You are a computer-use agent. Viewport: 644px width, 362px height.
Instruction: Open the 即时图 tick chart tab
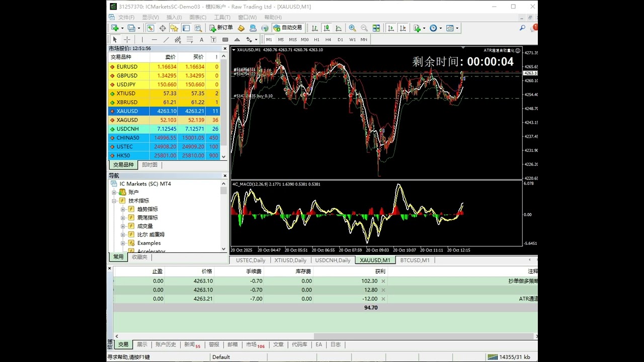149,165
